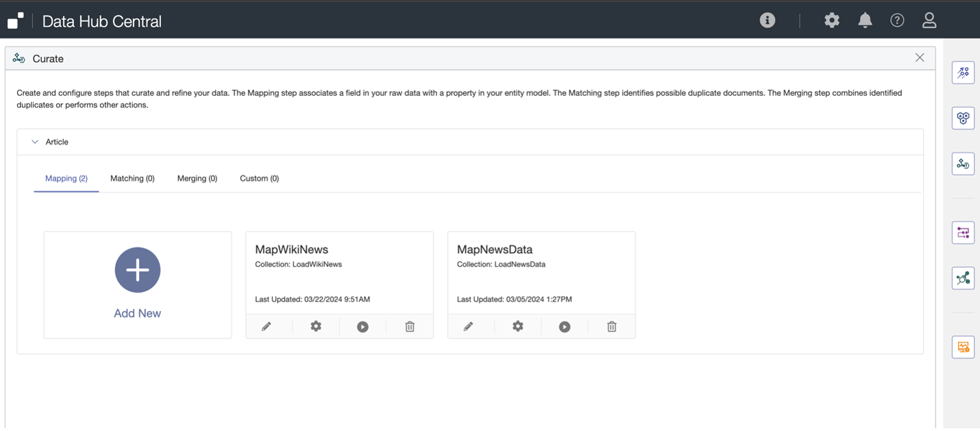Run the MapNewsData mapping step
Screen dimensions: 980x431
(565, 327)
